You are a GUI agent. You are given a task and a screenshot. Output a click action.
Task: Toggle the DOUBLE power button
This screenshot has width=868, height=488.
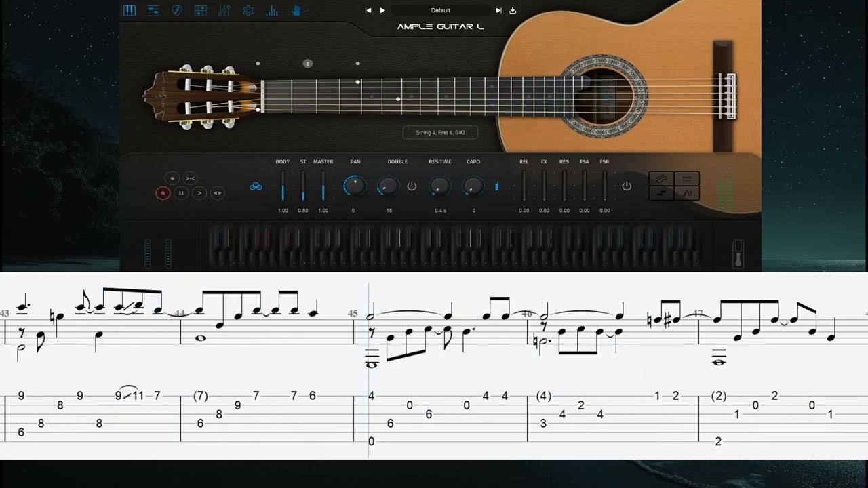(x=412, y=186)
